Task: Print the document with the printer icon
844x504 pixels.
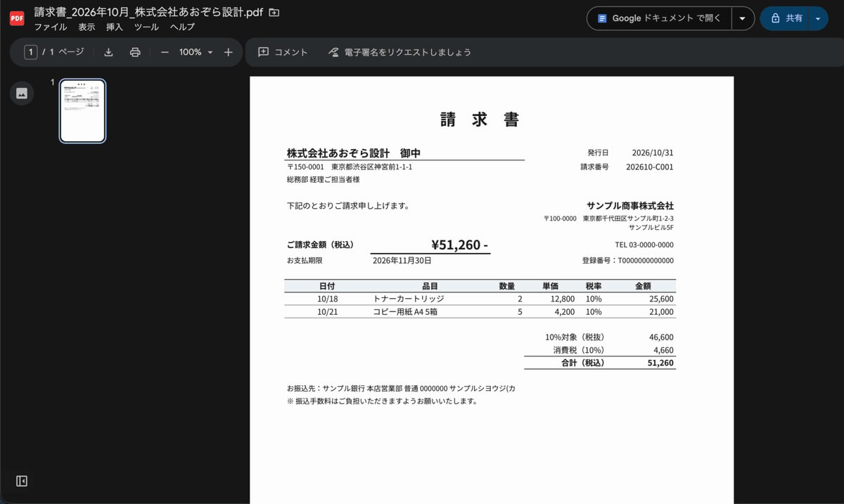Action: click(135, 52)
